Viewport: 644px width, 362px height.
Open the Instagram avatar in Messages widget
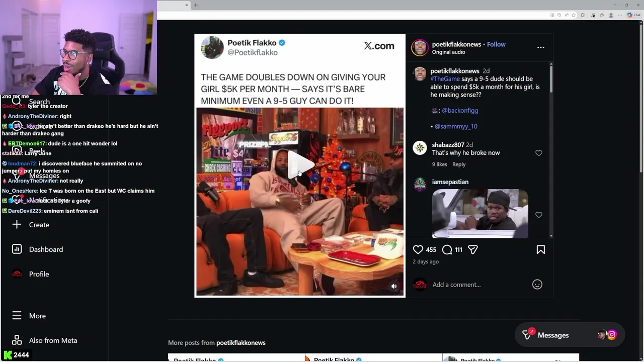tap(612, 335)
